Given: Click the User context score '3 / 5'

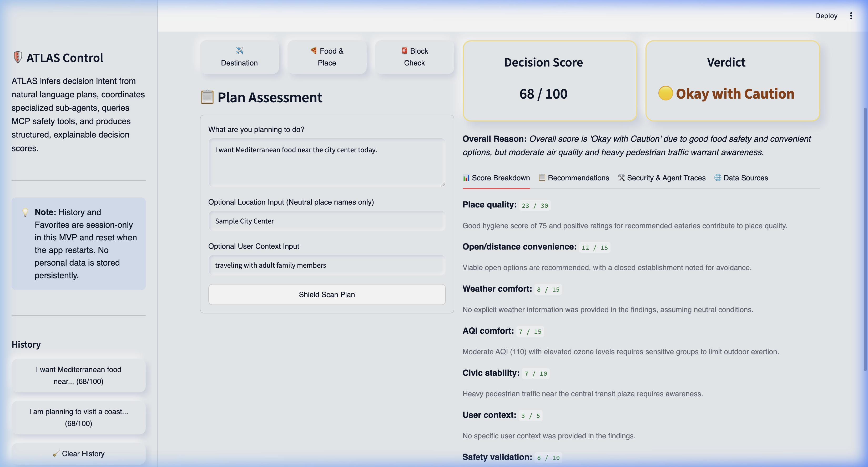Looking at the screenshot, I should (x=530, y=416).
